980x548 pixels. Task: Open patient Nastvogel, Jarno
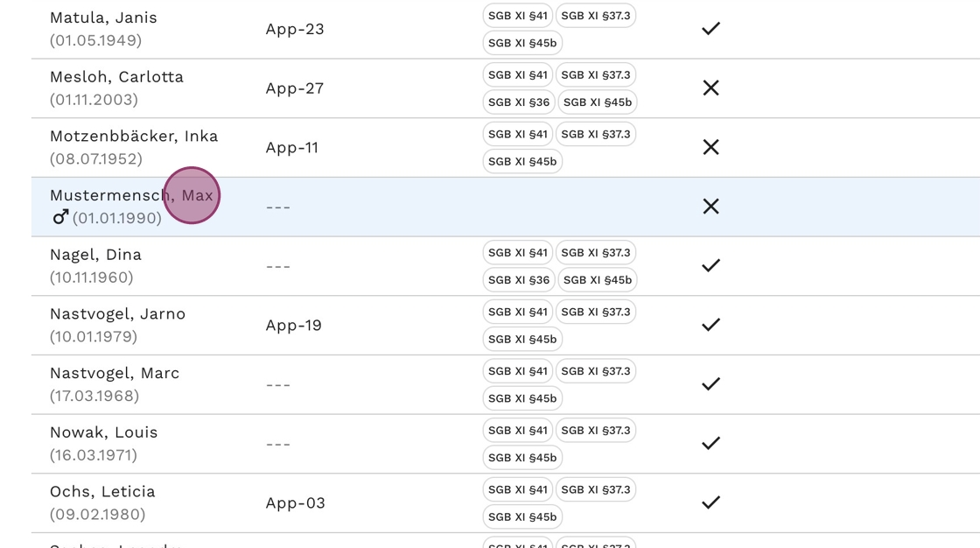click(x=117, y=313)
